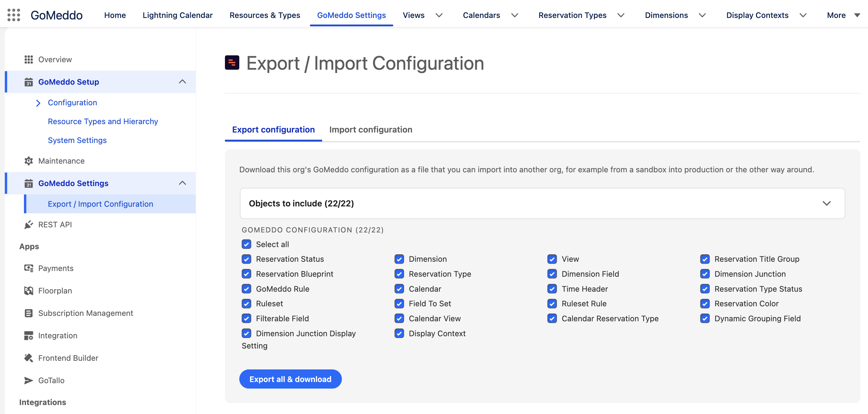Open the Calendars tab dropdown arrow
Screen dimensions: 868x414
514,15
